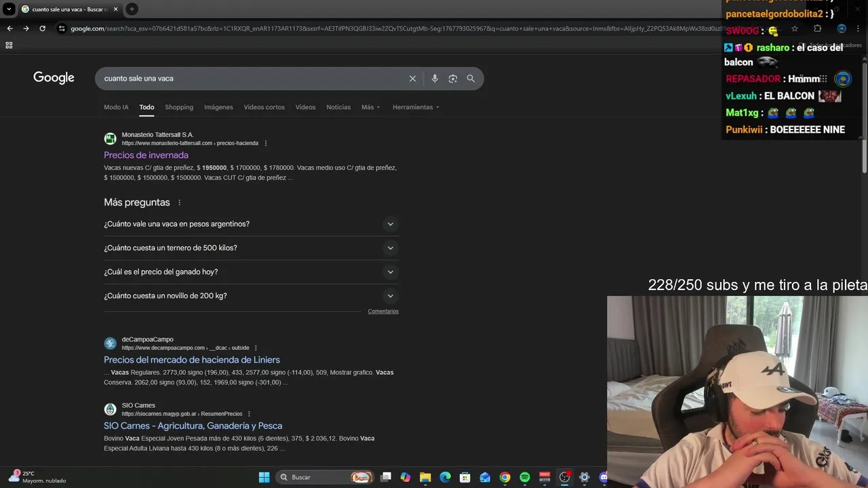Screen dimensions: 868x488
Task: Open a new tab with the plus button
Action: 132,9
